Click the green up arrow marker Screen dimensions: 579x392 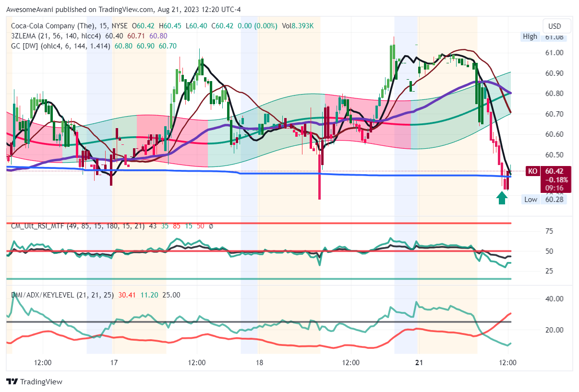point(502,198)
